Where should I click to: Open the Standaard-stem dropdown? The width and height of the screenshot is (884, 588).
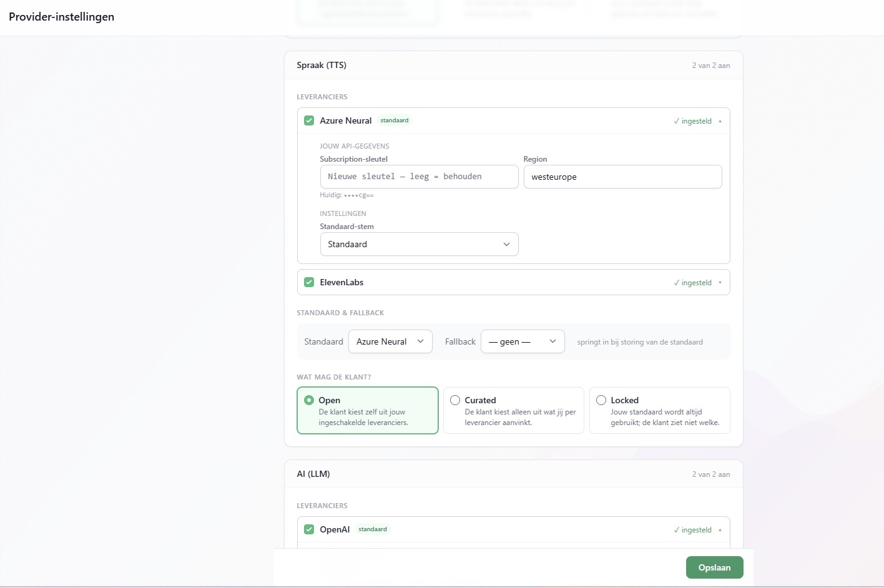pyautogui.click(x=420, y=244)
